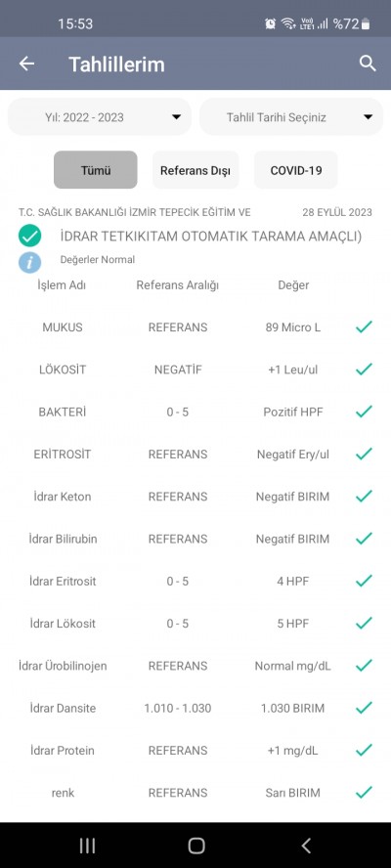Select the Tümü filter tab
The height and width of the screenshot is (868, 391).
[x=95, y=170]
